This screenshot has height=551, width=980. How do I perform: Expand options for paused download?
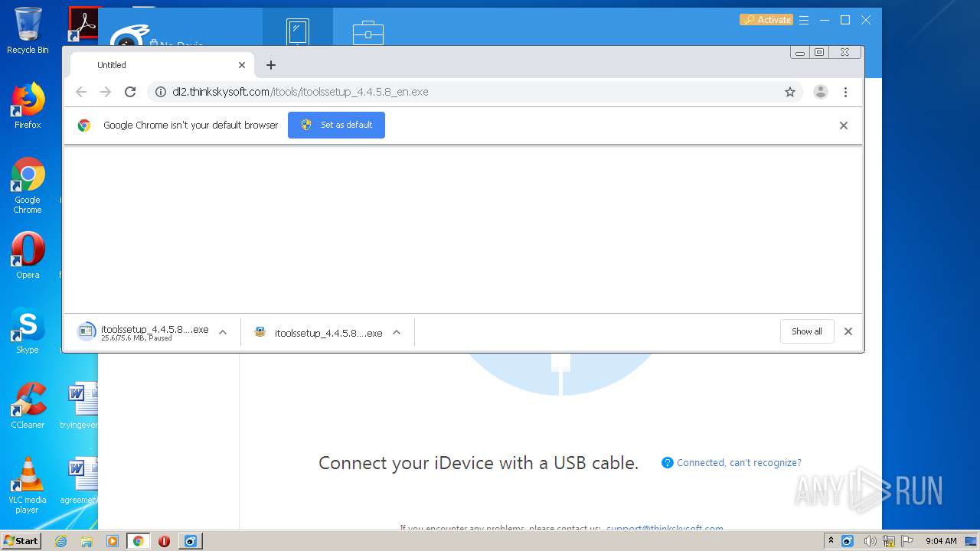[x=223, y=332]
